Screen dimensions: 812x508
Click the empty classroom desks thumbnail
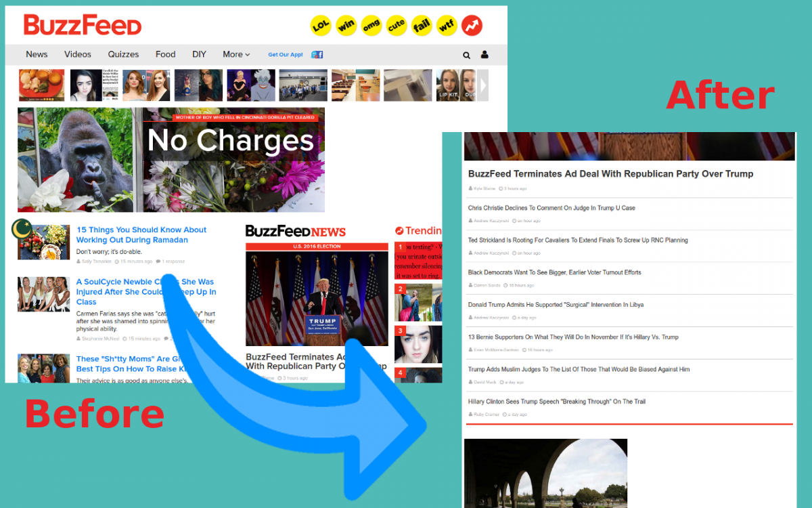click(x=355, y=85)
